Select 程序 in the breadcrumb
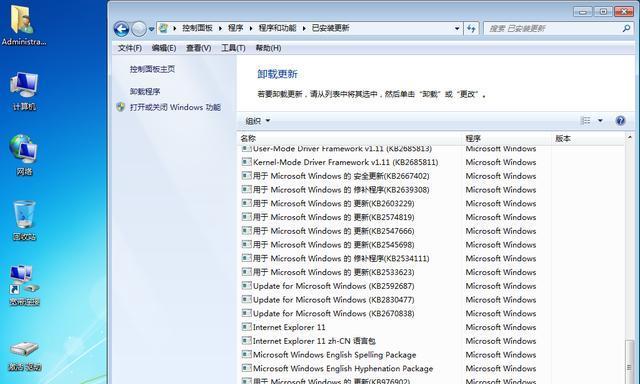The width and height of the screenshot is (640, 384). [235, 28]
